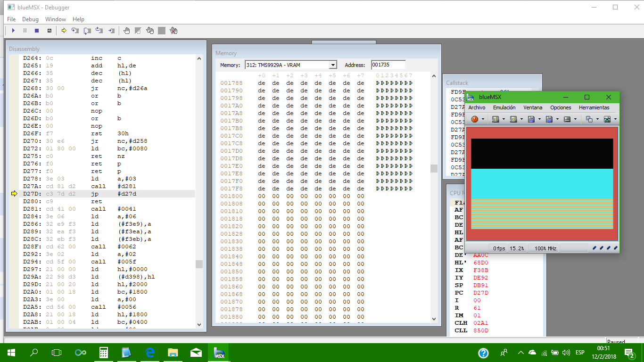Click the Step Out icon
The image size is (644, 362).
click(99, 31)
